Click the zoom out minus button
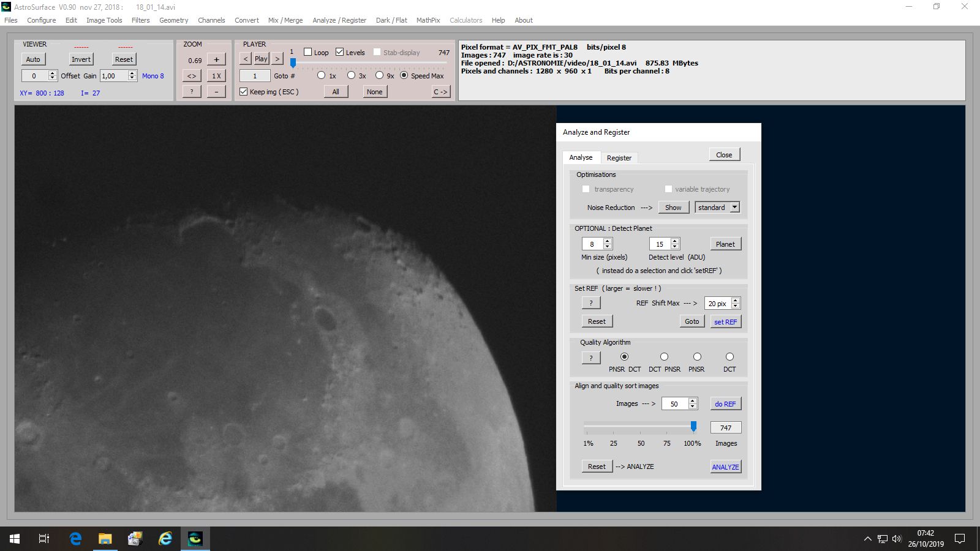This screenshot has width=980, height=551. [216, 91]
